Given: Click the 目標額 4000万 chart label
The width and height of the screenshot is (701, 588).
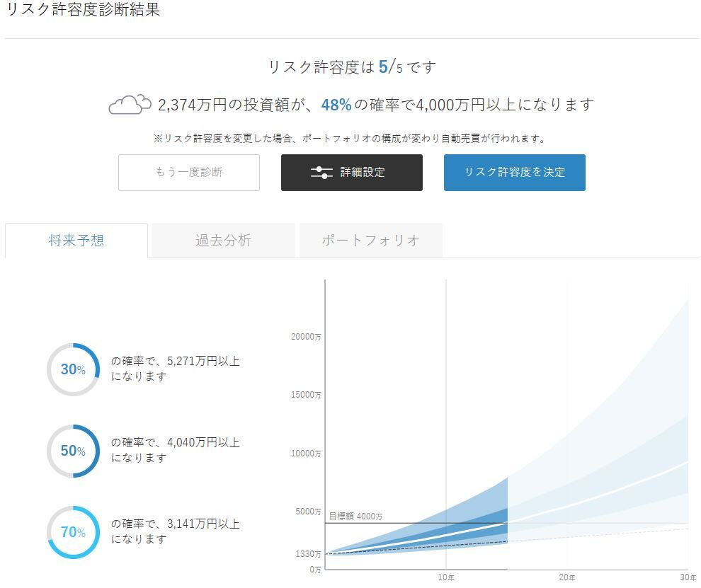Looking at the screenshot, I should pyautogui.click(x=356, y=516).
